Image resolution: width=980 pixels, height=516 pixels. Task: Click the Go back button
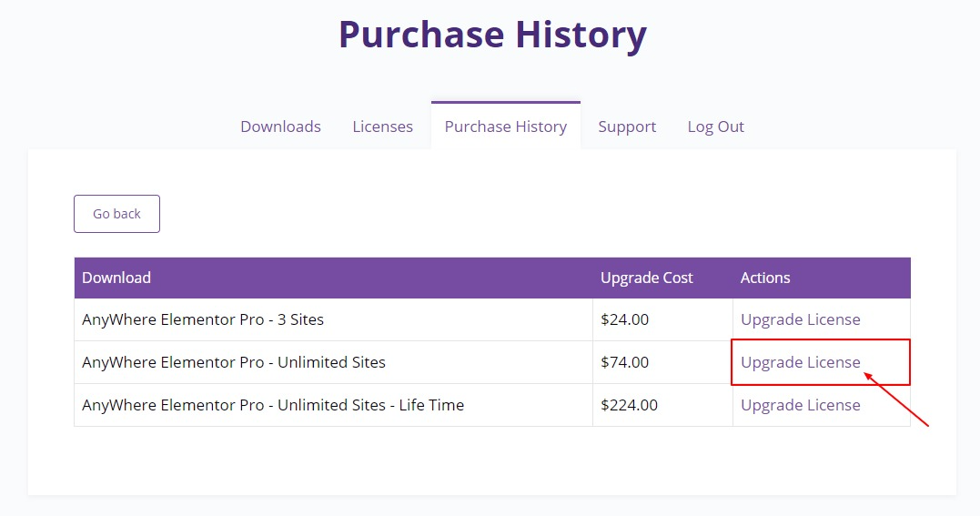click(x=116, y=214)
